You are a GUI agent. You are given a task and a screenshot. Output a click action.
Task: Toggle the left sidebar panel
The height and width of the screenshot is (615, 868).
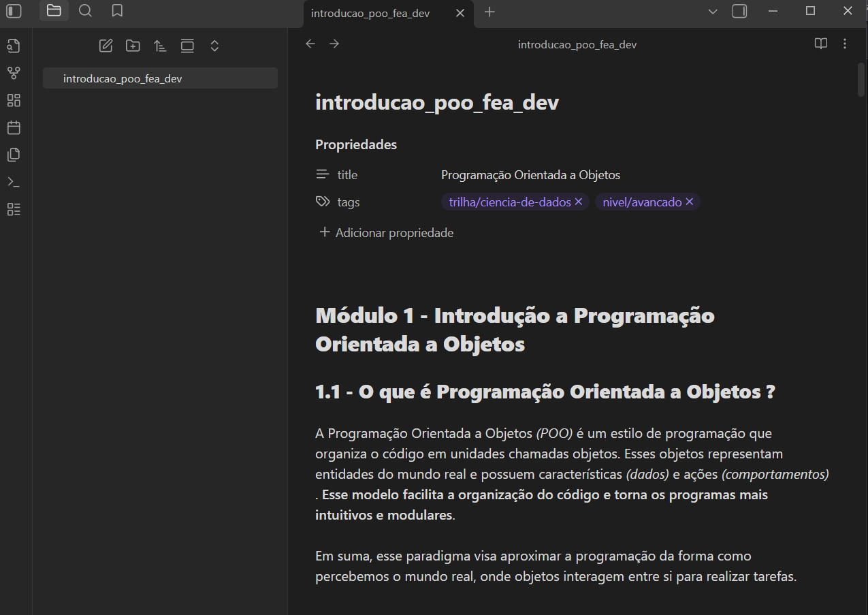14,11
